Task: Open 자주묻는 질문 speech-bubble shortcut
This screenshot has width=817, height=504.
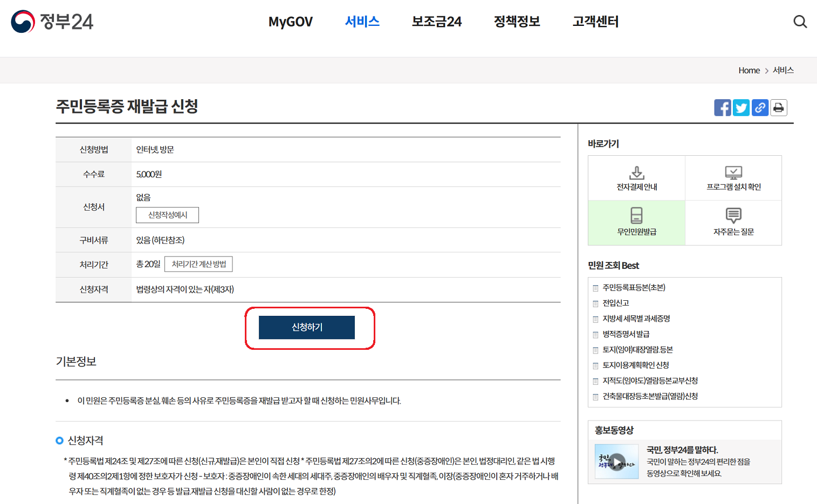Action: [x=733, y=223]
